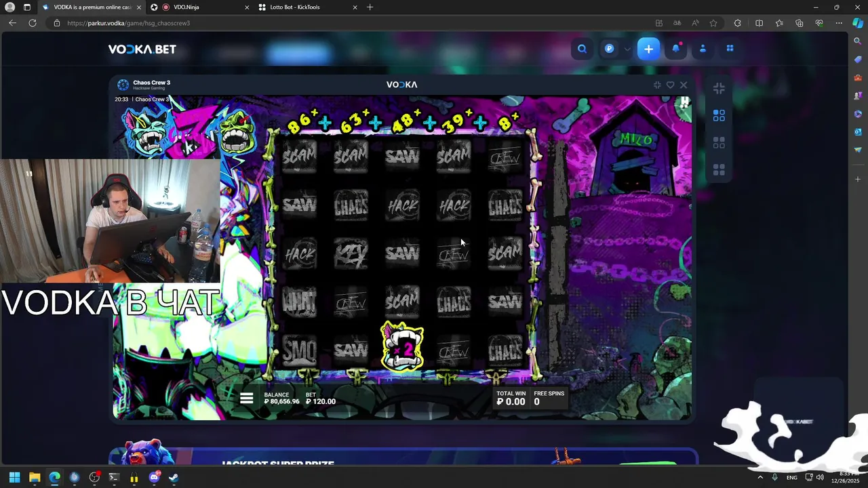Open a new browser tab
The width and height of the screenshot is (868, 488).
370,7
